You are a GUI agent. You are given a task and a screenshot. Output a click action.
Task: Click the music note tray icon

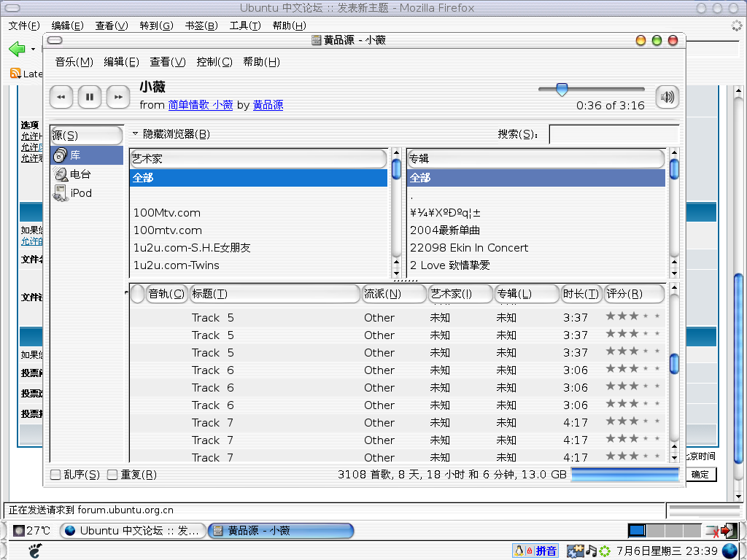(x=591, y=551)
